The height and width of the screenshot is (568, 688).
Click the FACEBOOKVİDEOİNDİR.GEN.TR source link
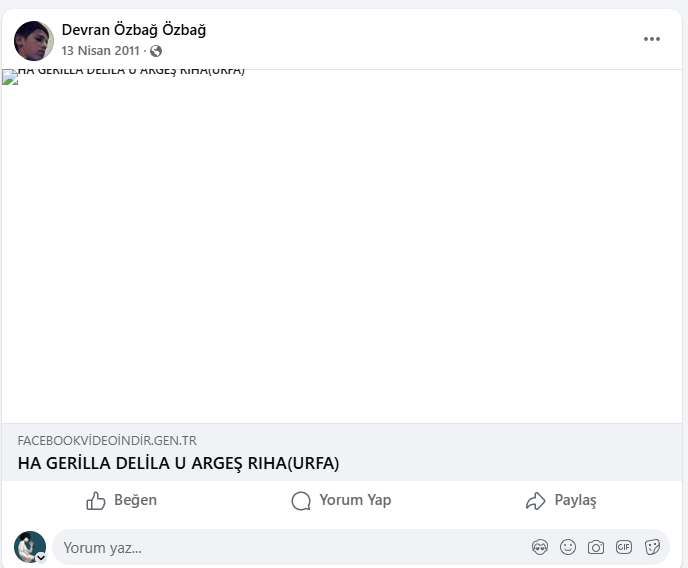[107, 440]
